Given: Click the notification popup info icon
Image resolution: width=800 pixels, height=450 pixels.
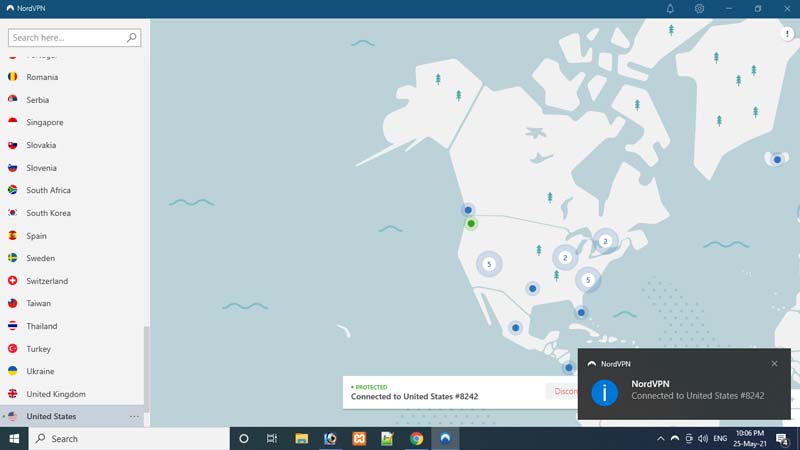Looking at the screenshot, I should 605,392.
